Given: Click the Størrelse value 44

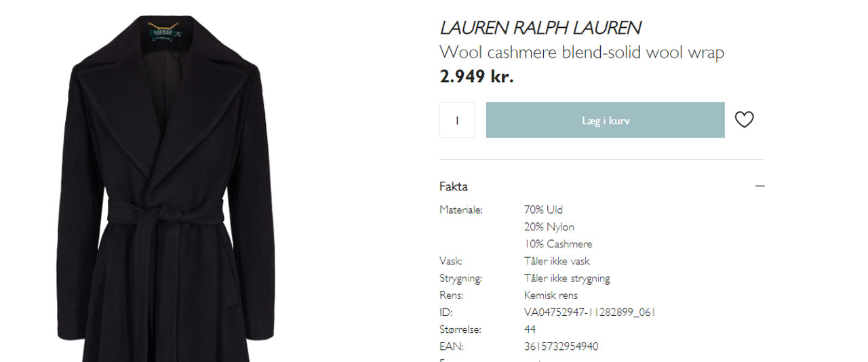Looking at the screenshot, I should pos(530,329).
